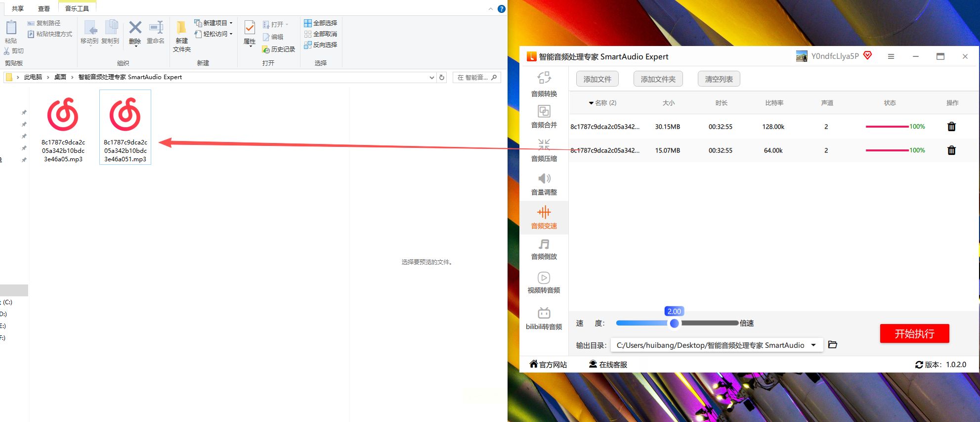Click progress bar of the 64.00k file
The height and width of the screenshot is (422, 980).
(887, 150)
